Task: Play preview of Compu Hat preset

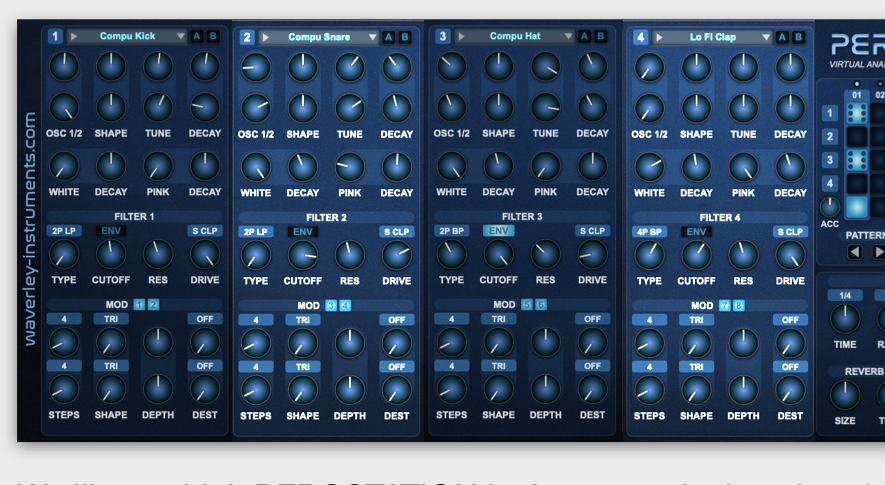Action: click(461, 36)
